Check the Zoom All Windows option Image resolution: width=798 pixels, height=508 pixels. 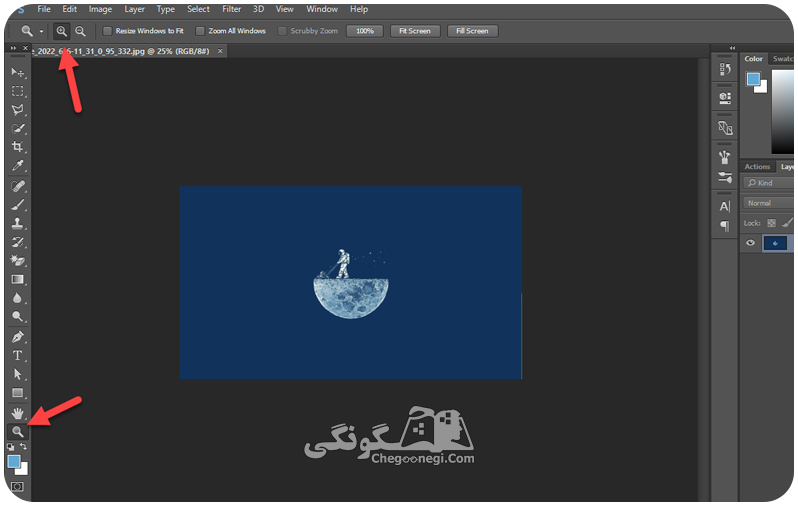coord(200,31)
